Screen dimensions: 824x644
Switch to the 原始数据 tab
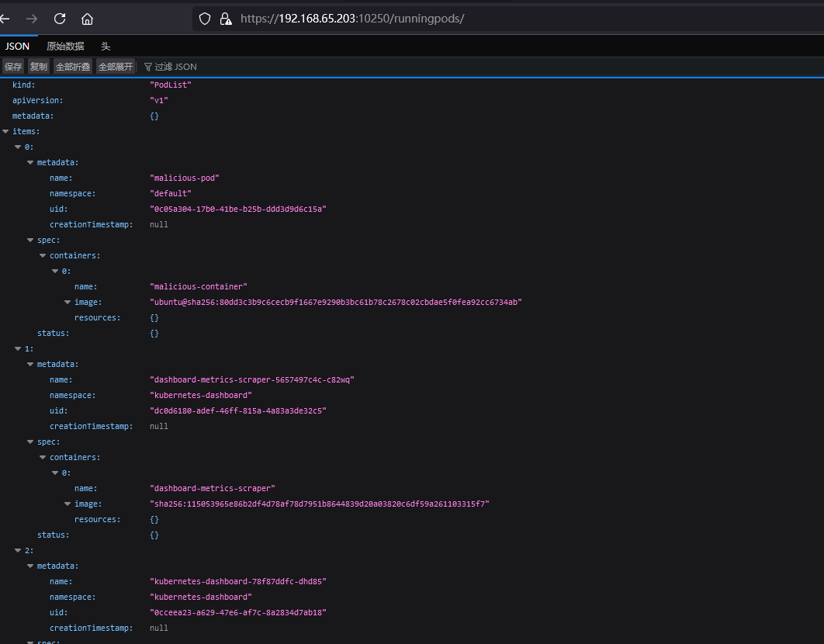pos(65,47)
